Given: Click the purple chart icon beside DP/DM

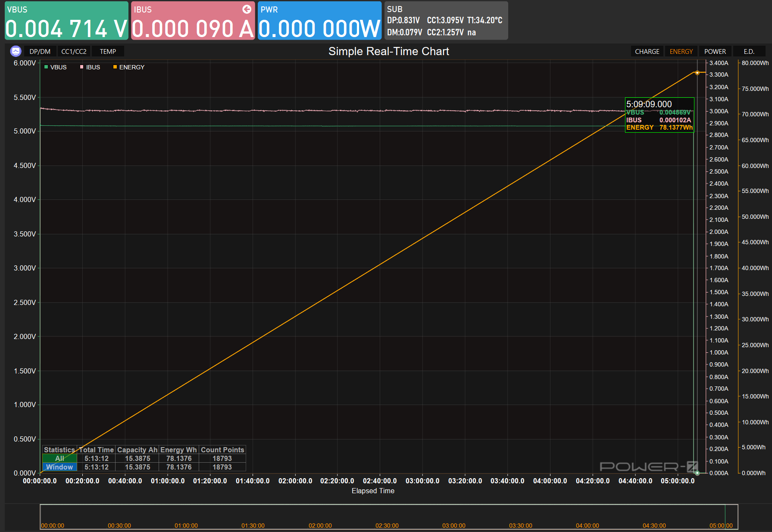Looking at the screenshot, I should tap(16, 51).
